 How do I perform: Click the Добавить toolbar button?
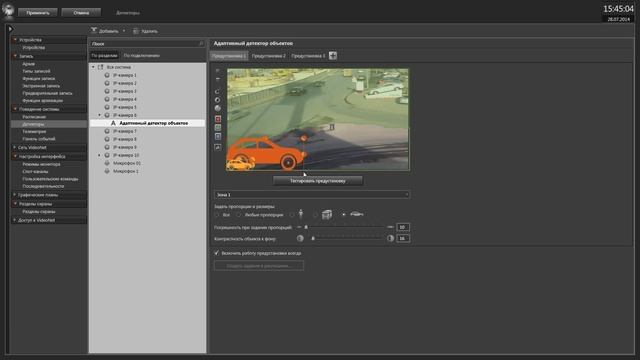tap(105, 31)
